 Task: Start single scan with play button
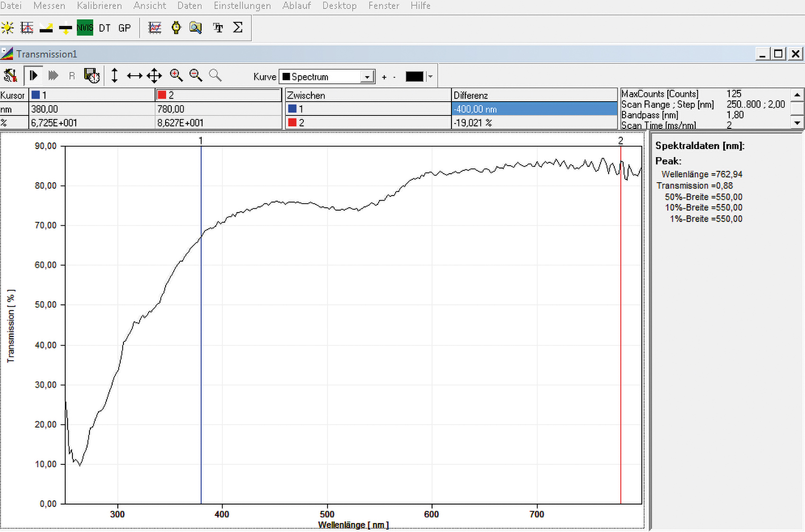(x=34, y=76)
